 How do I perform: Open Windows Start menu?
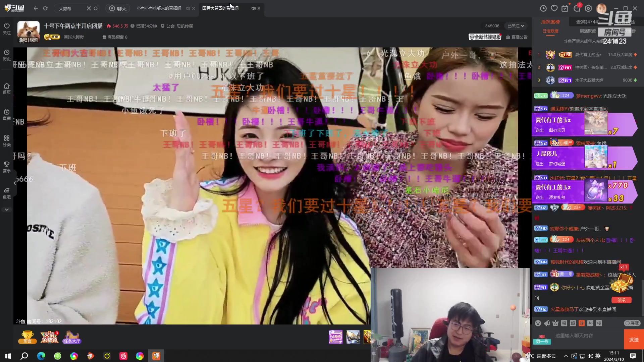click(8, 356)
